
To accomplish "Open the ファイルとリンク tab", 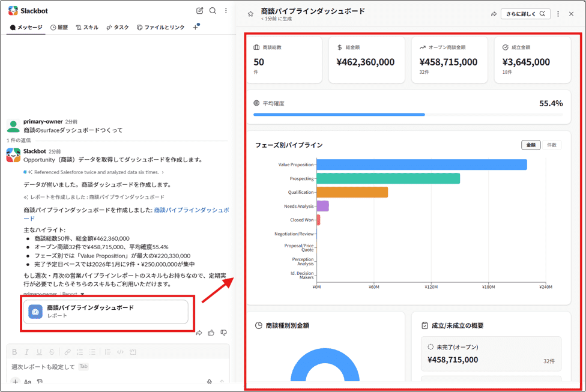I will pos(161,27).
